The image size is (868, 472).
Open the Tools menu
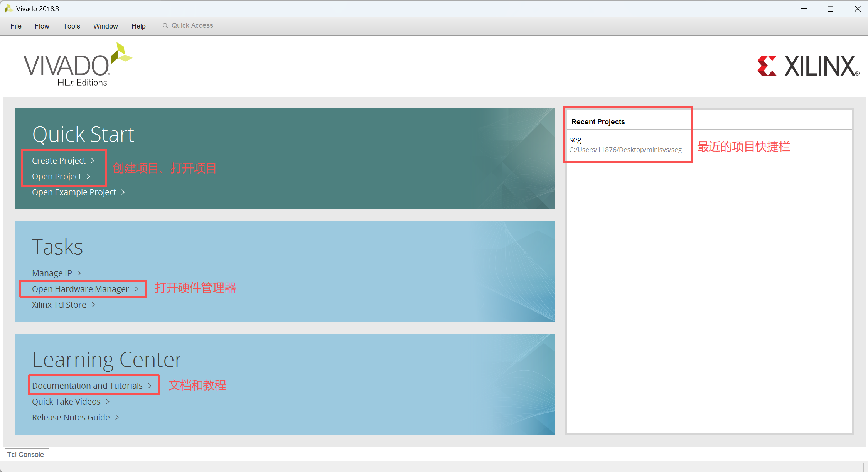(71, 26)
